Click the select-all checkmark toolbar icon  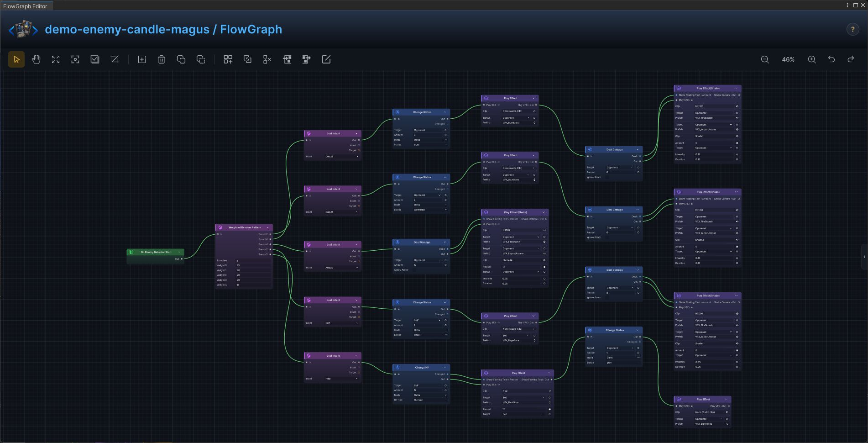95,59
